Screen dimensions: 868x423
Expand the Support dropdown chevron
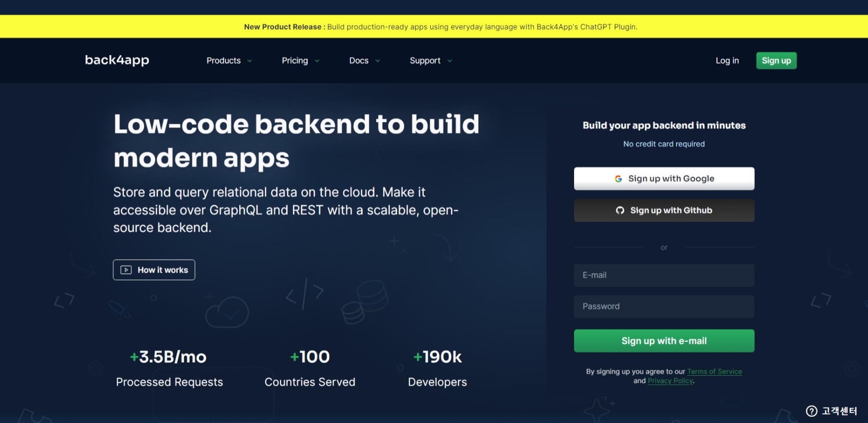pyautogui.click(x=450, y=61)
